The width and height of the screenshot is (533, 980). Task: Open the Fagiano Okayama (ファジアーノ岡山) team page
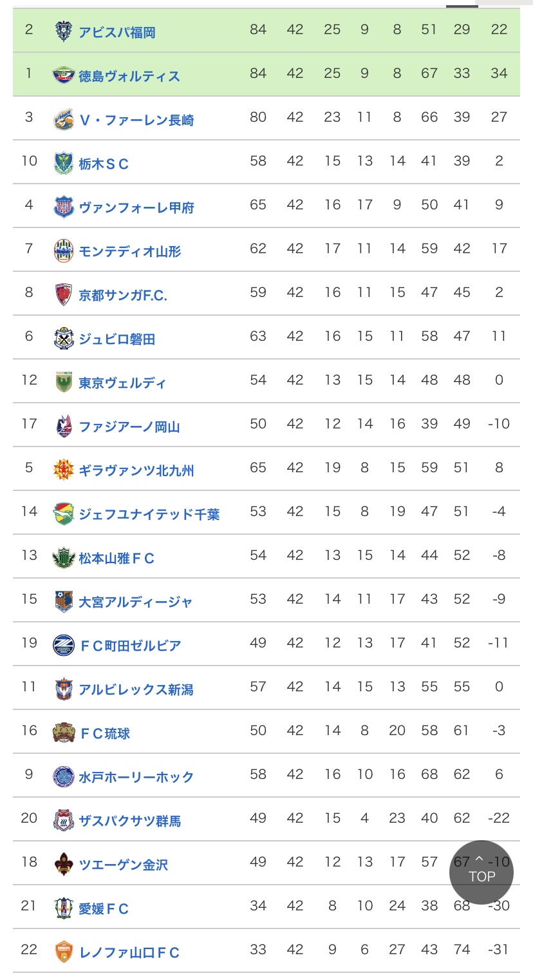point(129,427)
